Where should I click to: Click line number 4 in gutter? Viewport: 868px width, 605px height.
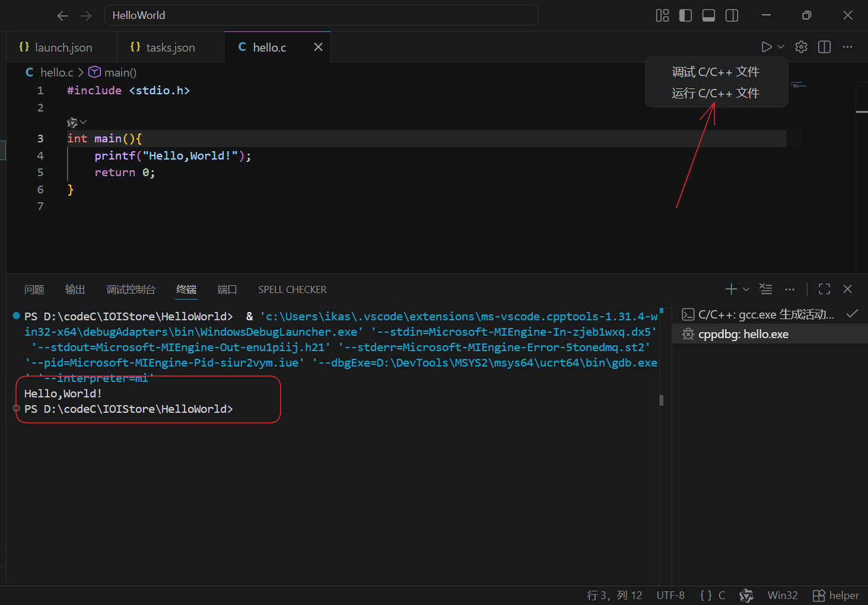(40, 155)
